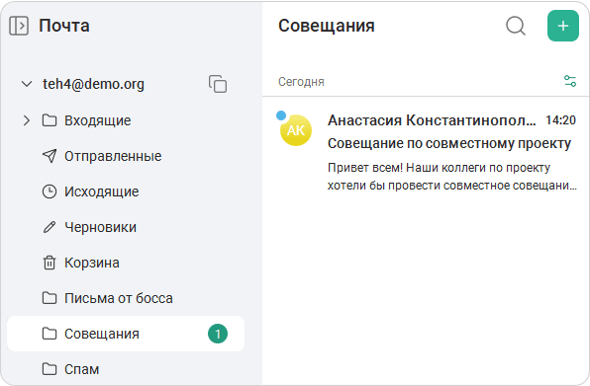Screen dimensions: 590x386
Task: Select the Совещания folder
Action: click(126, 334)
